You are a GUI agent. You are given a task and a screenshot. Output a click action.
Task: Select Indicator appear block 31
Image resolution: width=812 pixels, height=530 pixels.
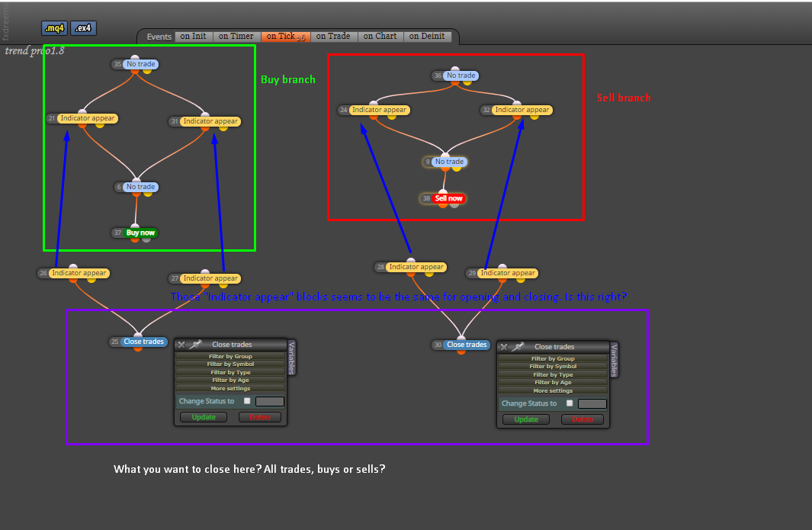(x=210, y=121)
